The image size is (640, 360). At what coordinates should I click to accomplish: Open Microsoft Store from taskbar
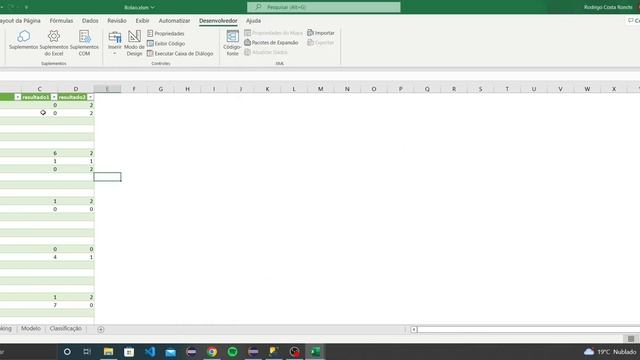click(x=129, y=351)
